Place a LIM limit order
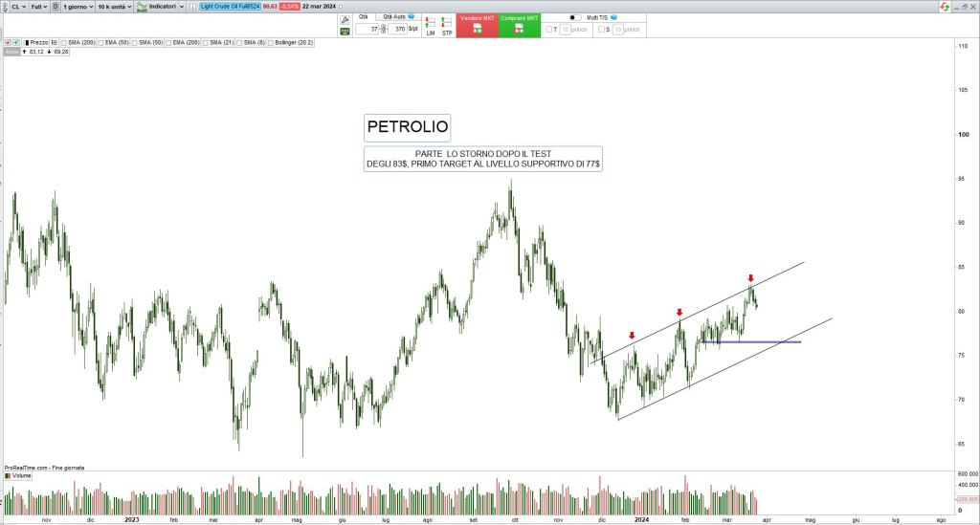Screen dimensions: 980x525 click(430, 26)
